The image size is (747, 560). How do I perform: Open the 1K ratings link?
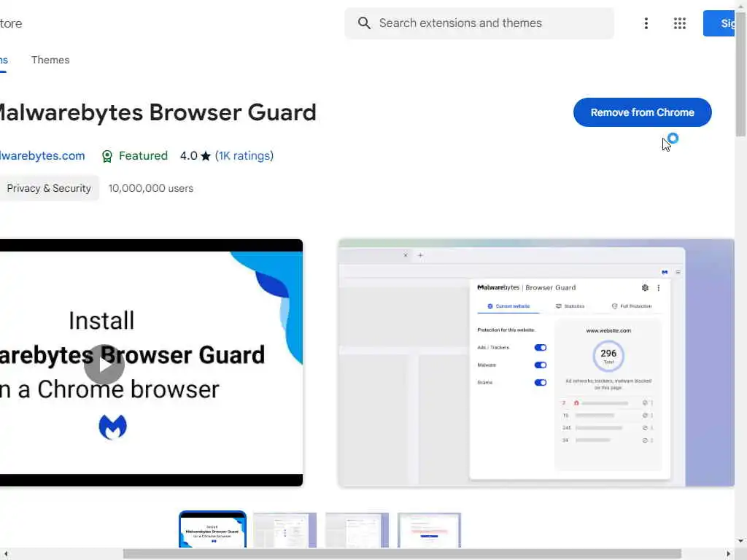(x=244, y=156)
